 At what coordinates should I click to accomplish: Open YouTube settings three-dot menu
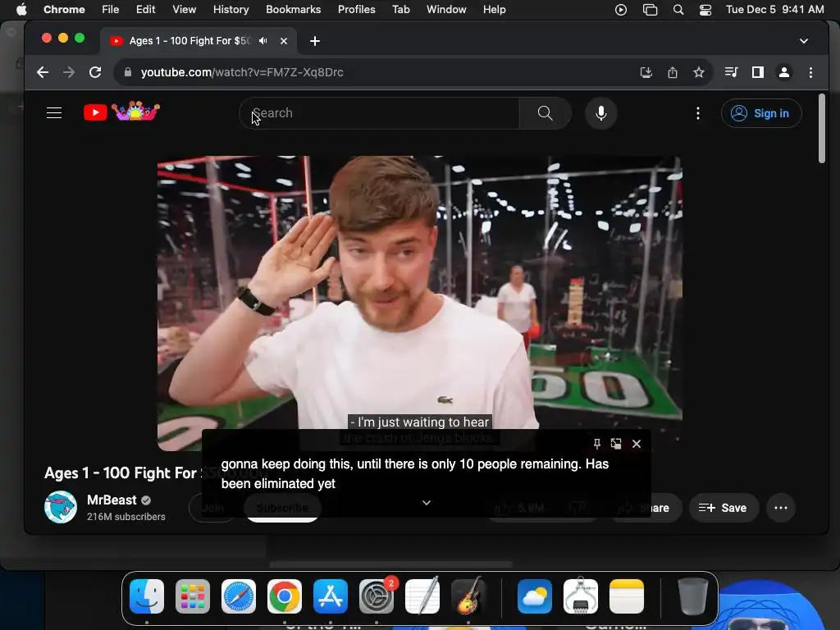point(697,113)
